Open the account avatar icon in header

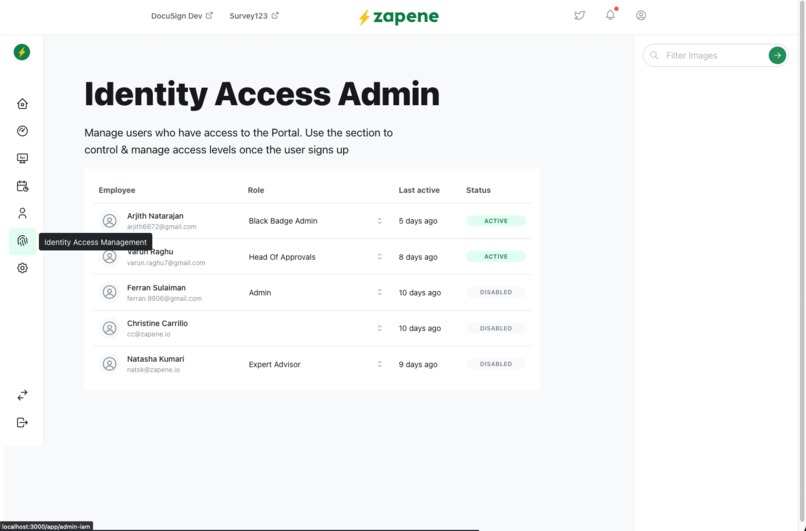[641, 15]
